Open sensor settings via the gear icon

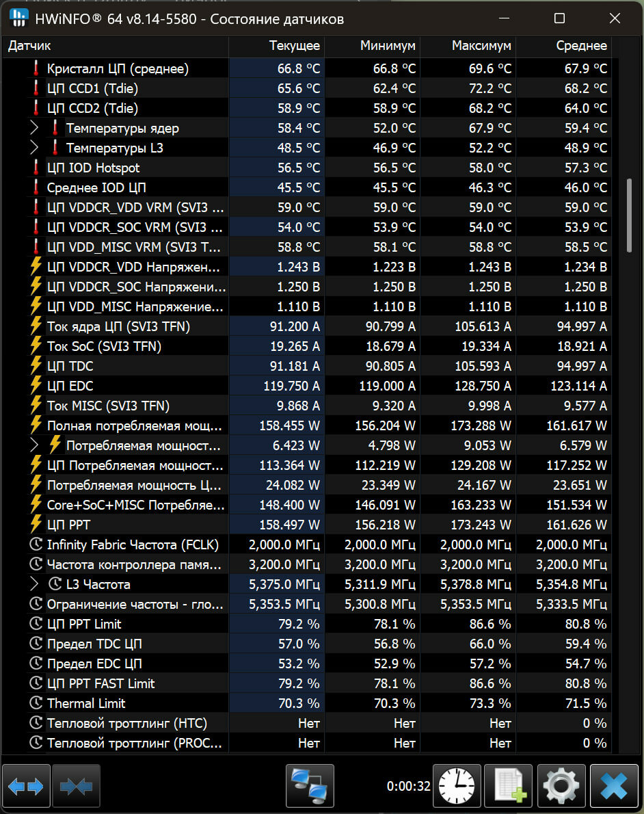tap(561, 786)
